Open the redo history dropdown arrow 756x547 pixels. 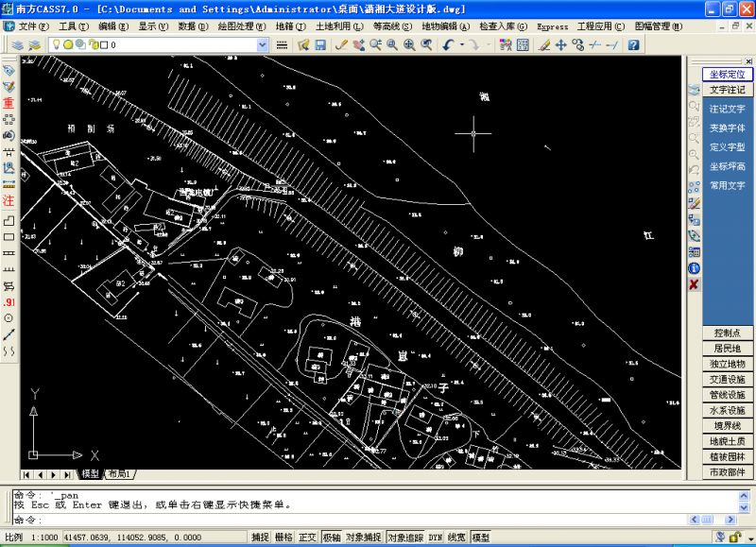tap(489, 44)
